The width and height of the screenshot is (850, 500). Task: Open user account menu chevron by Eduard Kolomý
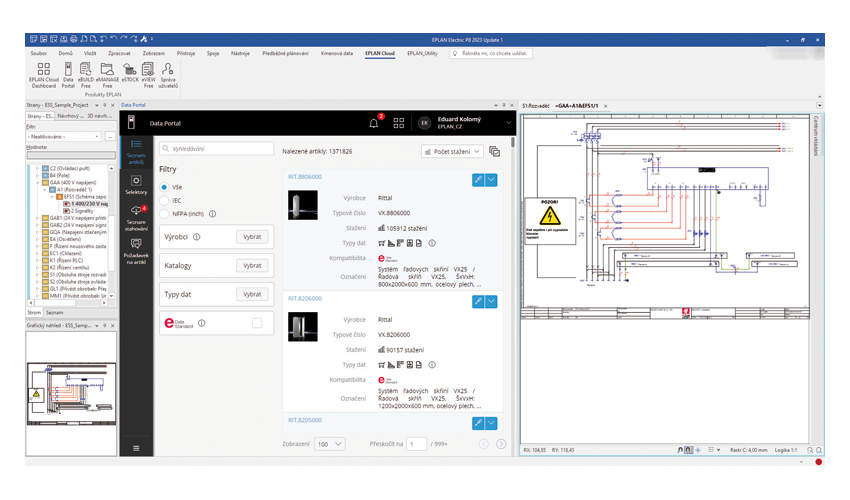click(x=508, y=123)
